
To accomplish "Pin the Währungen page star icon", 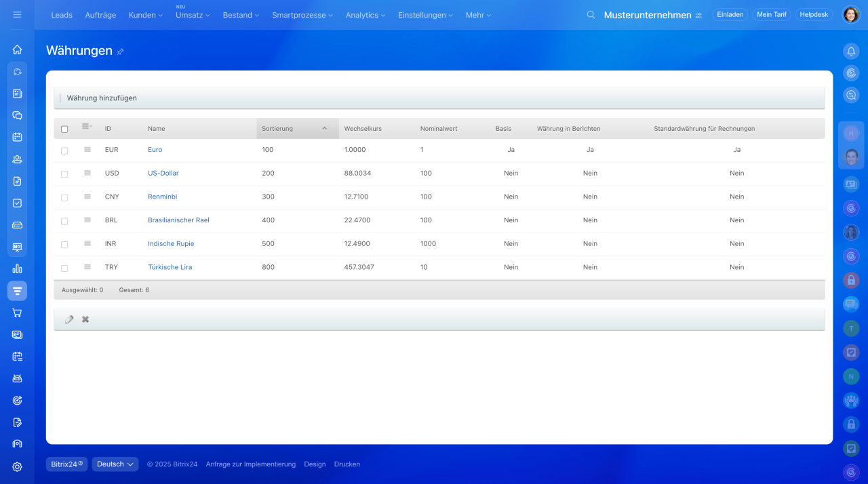I will click(x=121, y=52).
